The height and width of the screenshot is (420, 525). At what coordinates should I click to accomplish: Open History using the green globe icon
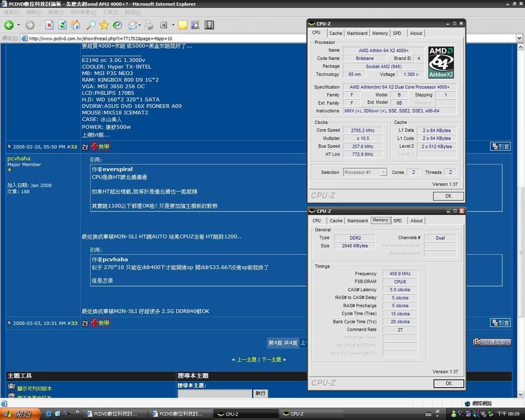pos(117,25)
